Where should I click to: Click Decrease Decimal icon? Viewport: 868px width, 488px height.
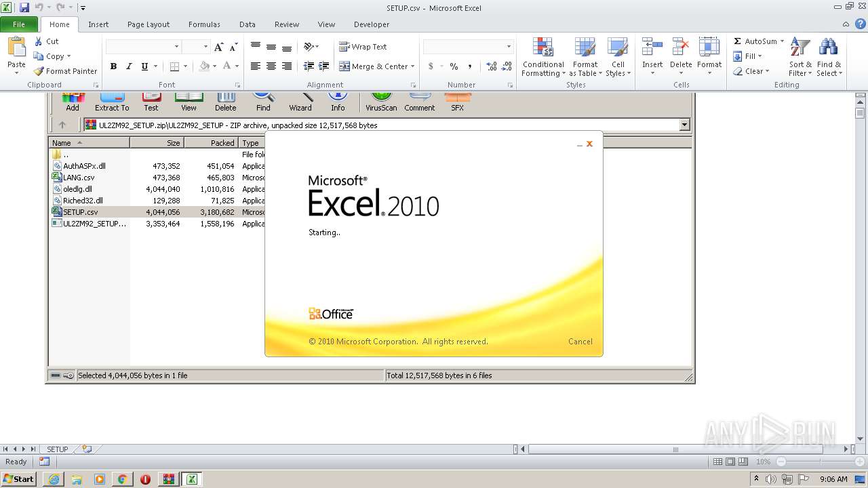[x=507, y=66]
